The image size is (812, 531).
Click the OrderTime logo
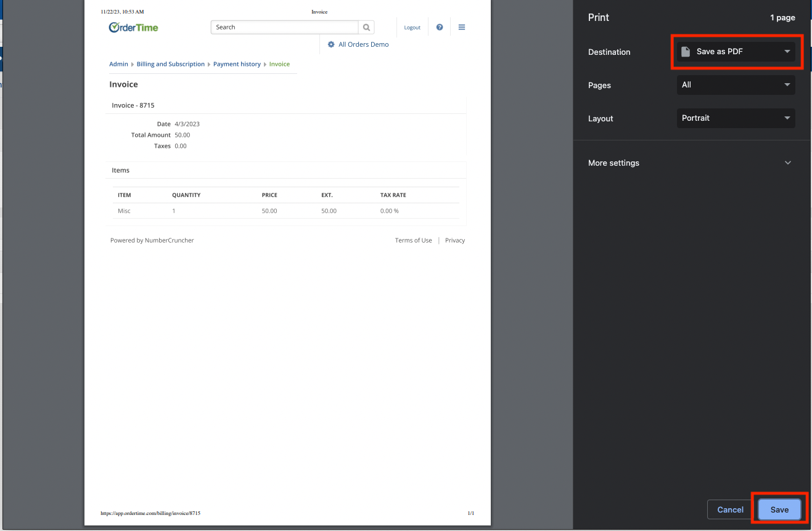click(x=133, y=27)
